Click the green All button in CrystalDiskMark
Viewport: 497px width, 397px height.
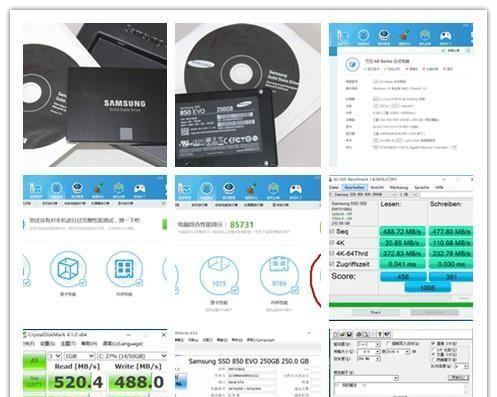34,361
